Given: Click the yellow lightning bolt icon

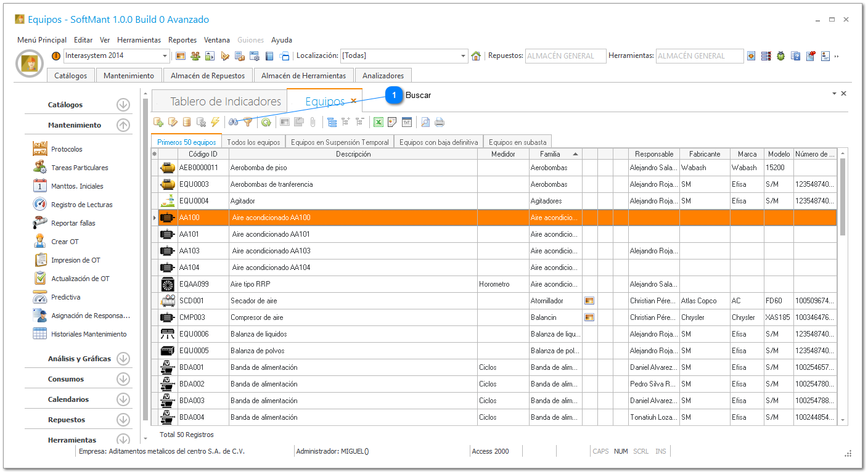Looking at the screenshot, I should [x=215, y=122].
